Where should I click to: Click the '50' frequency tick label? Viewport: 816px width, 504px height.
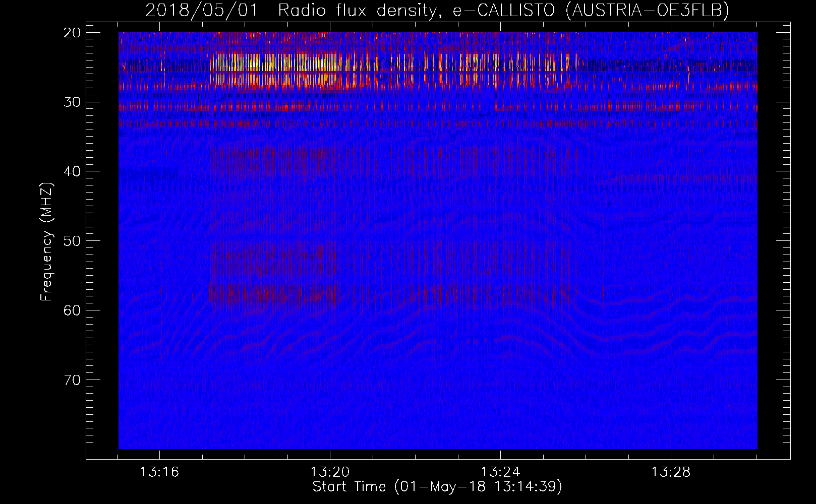tap(73, 241)
